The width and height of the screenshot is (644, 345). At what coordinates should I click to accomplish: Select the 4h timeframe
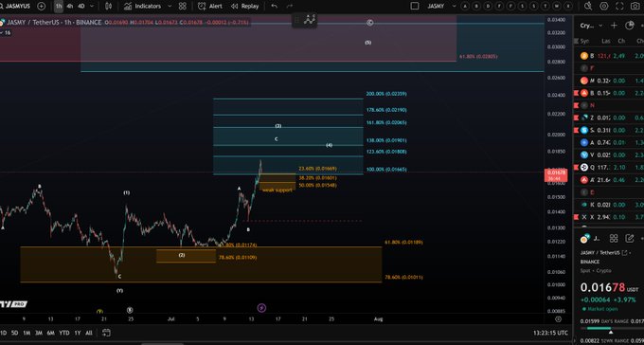click(x=70, y=7)
